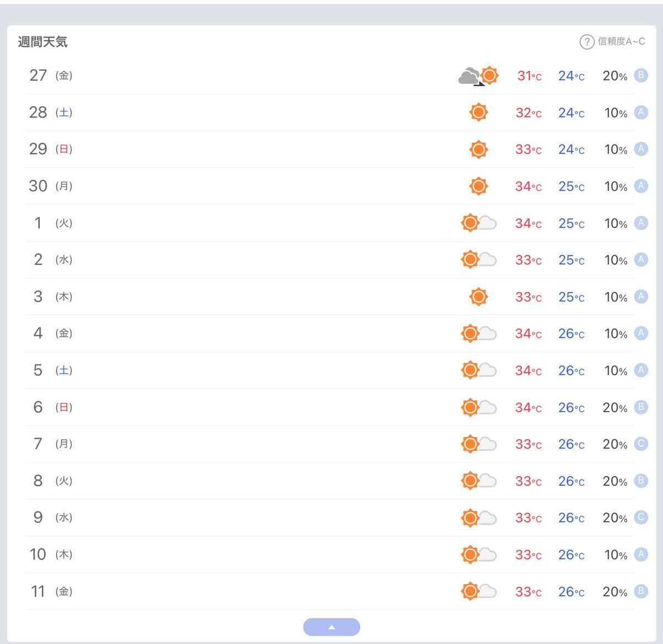The image size is (663, 644).
Task: Click the reliability C badge for the 9th
Action: pos(641,517)
